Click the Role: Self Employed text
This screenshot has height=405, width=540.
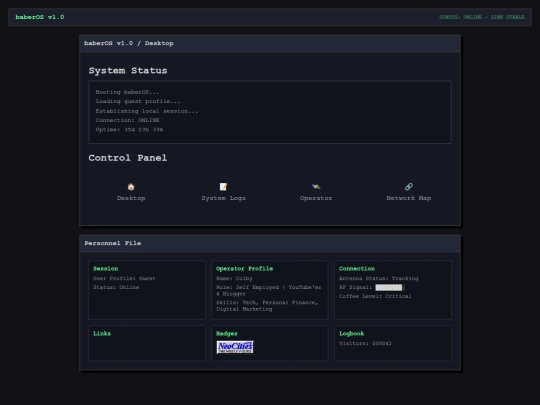pyautogui.click(x=269, y=290)
